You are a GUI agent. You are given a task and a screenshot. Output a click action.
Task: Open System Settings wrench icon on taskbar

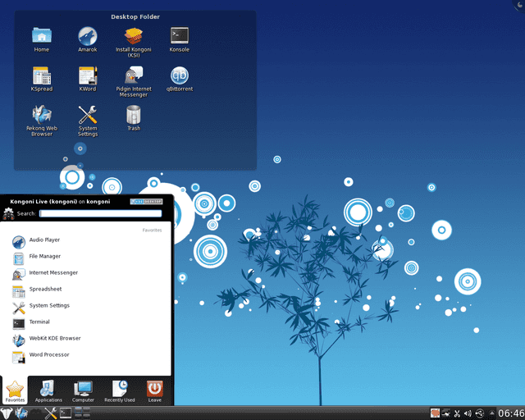[x=51, y=413]
